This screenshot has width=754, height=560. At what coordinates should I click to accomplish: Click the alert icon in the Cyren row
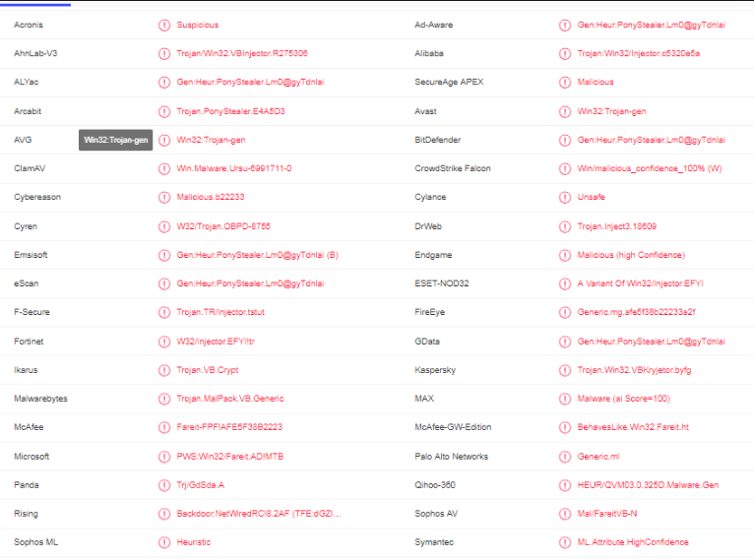pos(164,226)
